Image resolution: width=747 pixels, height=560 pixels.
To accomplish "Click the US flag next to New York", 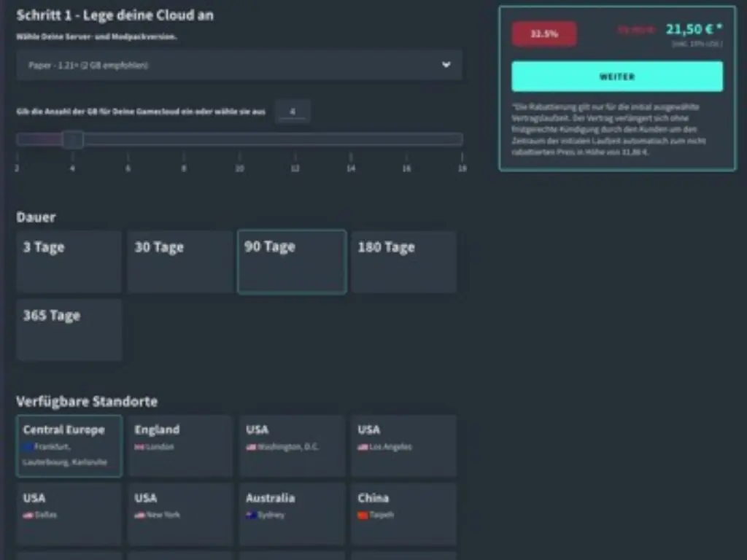I will click(139, 515).
